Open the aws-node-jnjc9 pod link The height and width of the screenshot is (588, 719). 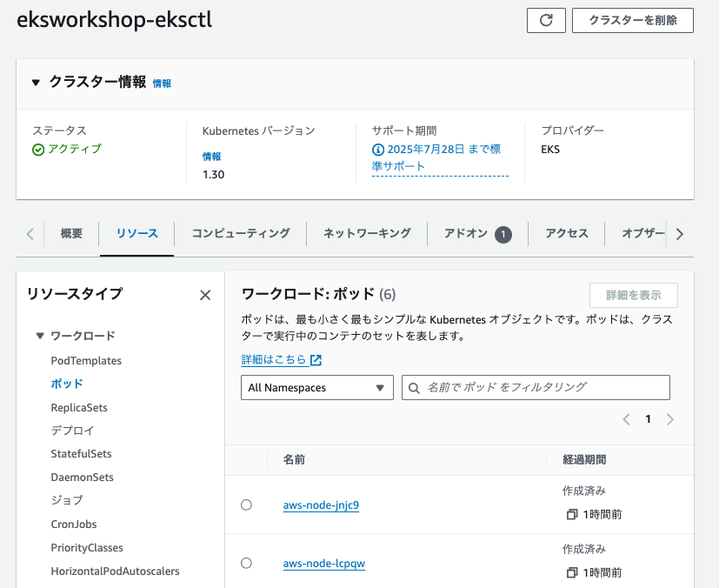click(321, 505)
